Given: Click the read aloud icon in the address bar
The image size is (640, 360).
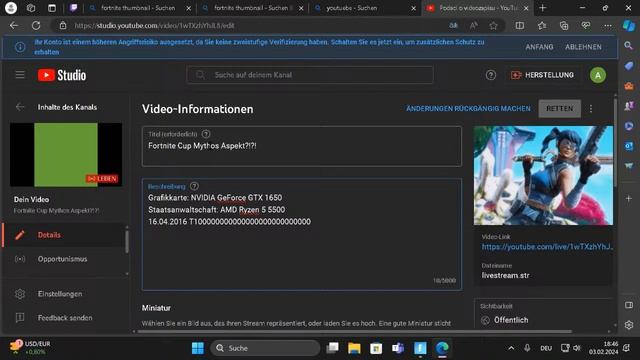Looking at the screenshot, I should click(473, 25).
